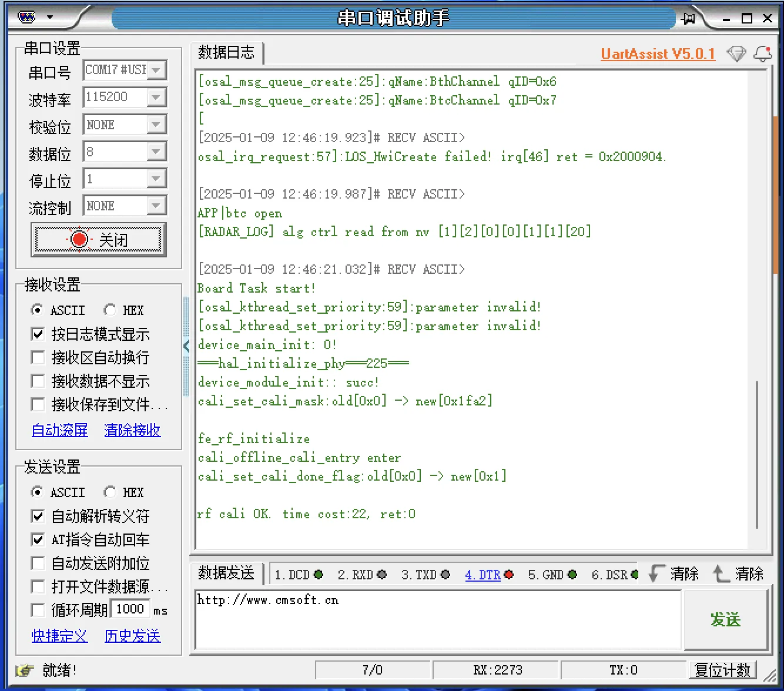The height and width of the screenshot is (691, 784).
Task: Enable 自动发送附加位 checkbox
Action: pyautogui.click(x=38, y=563)
